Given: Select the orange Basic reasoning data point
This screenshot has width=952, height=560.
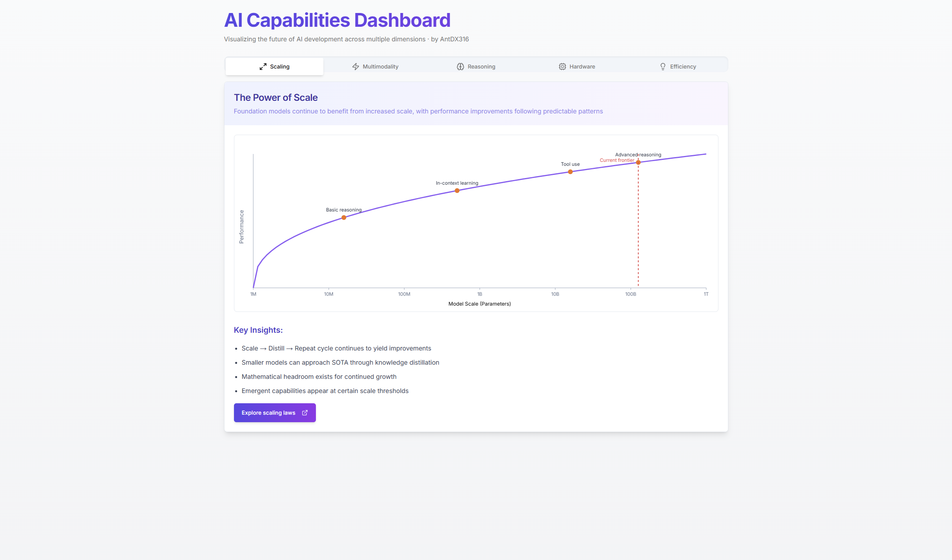Looking at the screenshot, I should point(344,217).
